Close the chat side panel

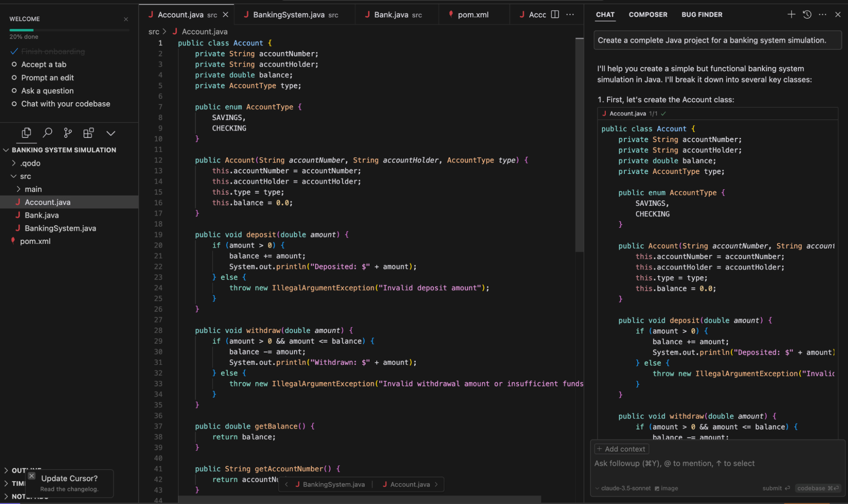pos(838,14)
